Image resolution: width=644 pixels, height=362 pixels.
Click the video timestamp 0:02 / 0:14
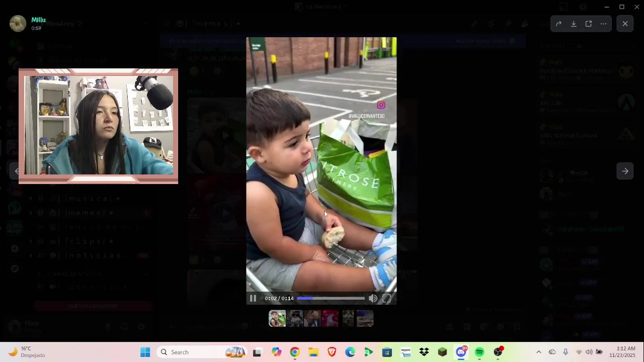click(279, 298)
